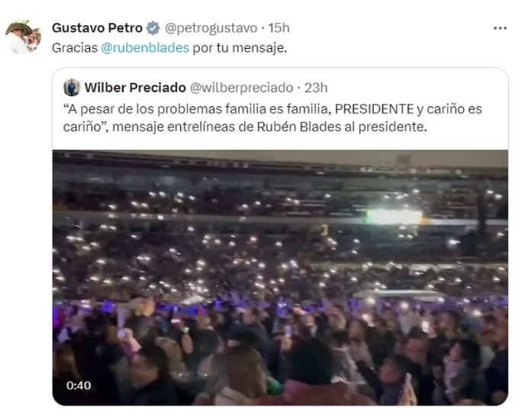The height and width of the screenshot is (419, 532).
Task: Click the Gustavo Petro display name
Action: [x=97, y=27]
